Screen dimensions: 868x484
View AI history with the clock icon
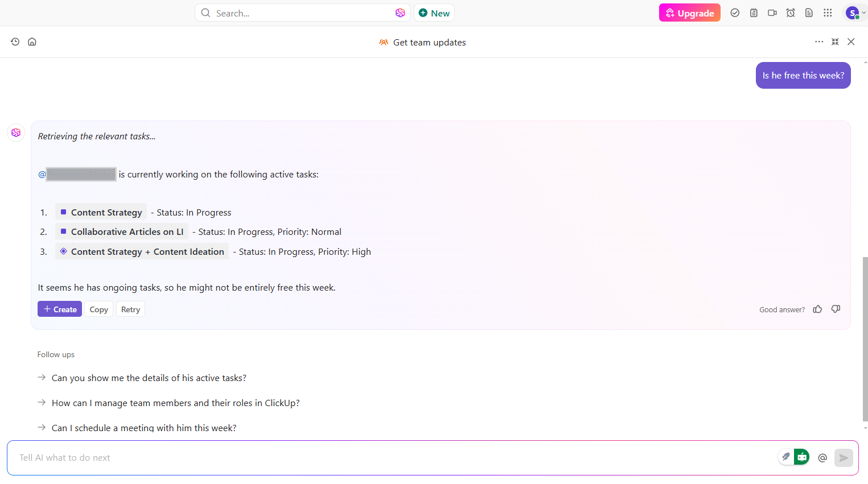pyautogui.click(x=15, y=41)
